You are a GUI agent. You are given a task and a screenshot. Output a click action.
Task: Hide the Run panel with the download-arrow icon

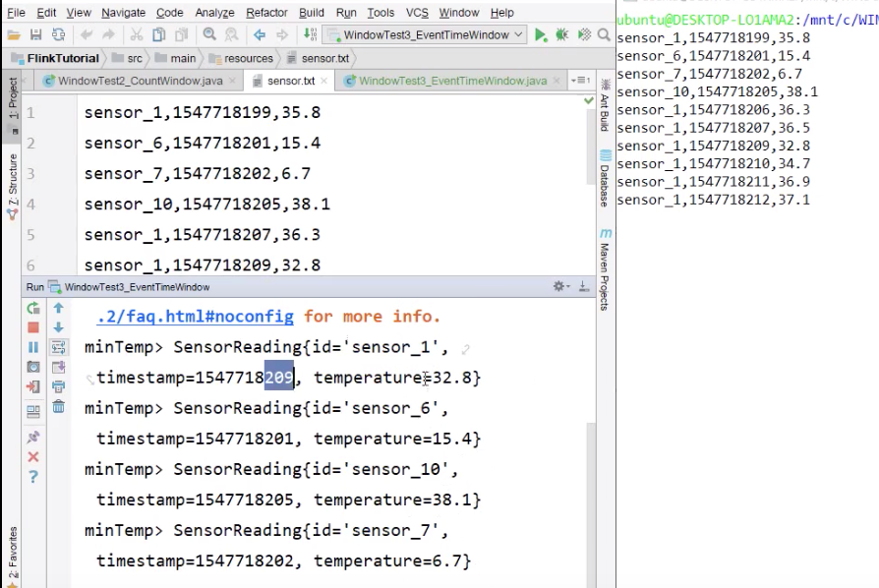pyautogui.click(x=584, y=286)
